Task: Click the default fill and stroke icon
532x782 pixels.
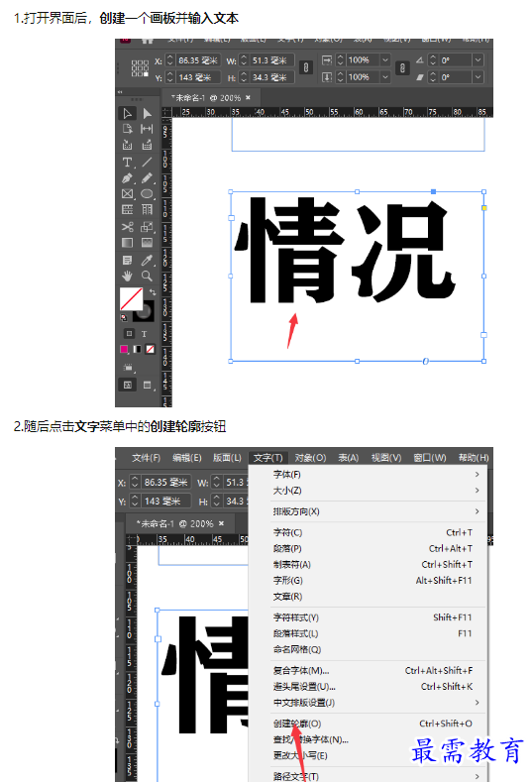Action: pos(124,317)
